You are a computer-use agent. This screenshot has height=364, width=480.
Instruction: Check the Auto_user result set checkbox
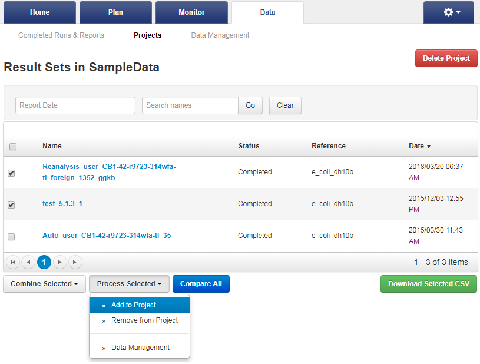pyautogui.click(x=12, y=237)
